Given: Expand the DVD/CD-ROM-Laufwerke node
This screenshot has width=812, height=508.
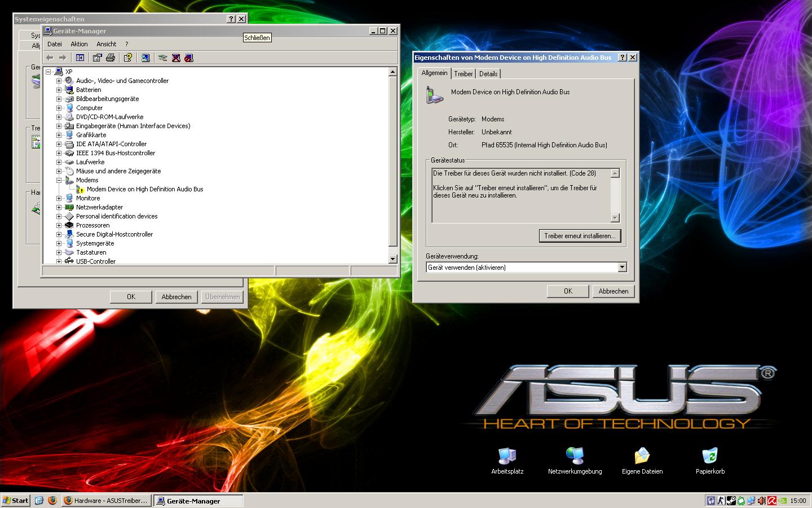Looking at the screenshot, I should 59,117.
